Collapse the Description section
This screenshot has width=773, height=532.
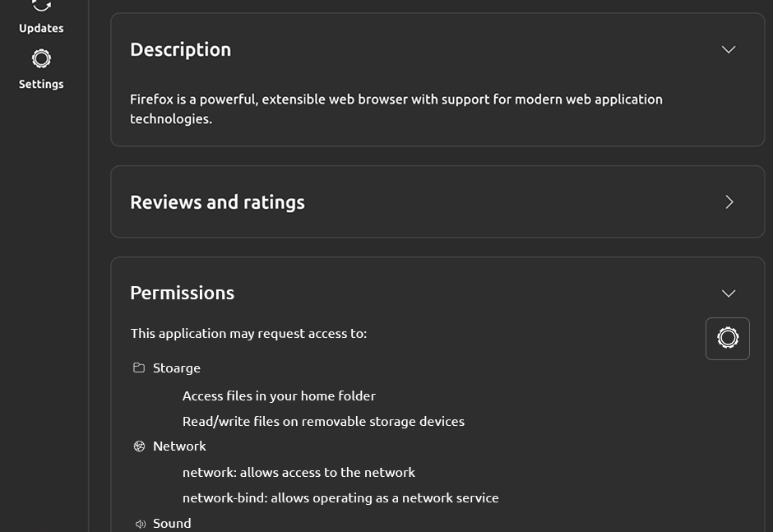tap(728, 49)
